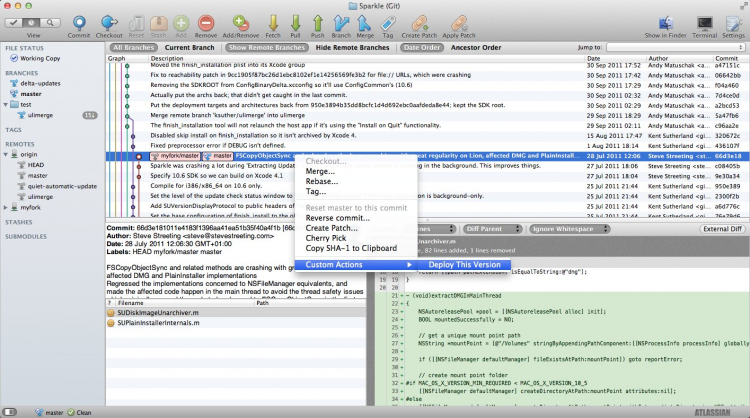Select SUDiskImageUnarchiver.m in file list
Image resolution: width=750 pixels, height=418 pixels.
tap(155, 313)
